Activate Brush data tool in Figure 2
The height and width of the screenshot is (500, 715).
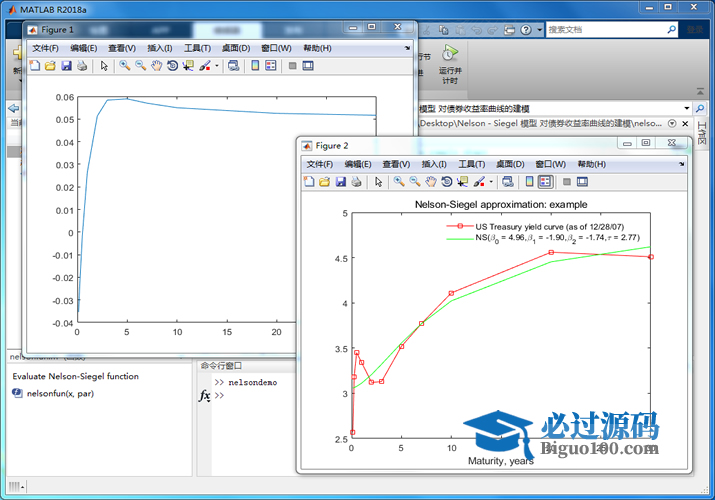pyautogui.click(x=479, y=182)
